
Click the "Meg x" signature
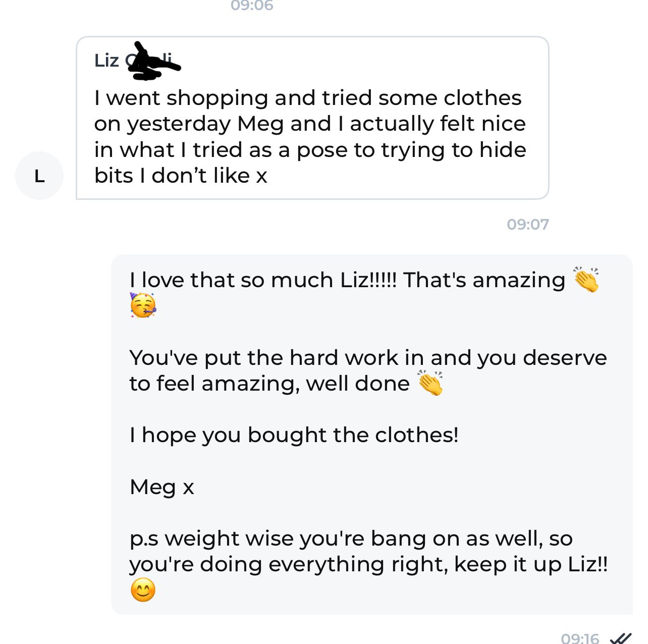(161, 487)
